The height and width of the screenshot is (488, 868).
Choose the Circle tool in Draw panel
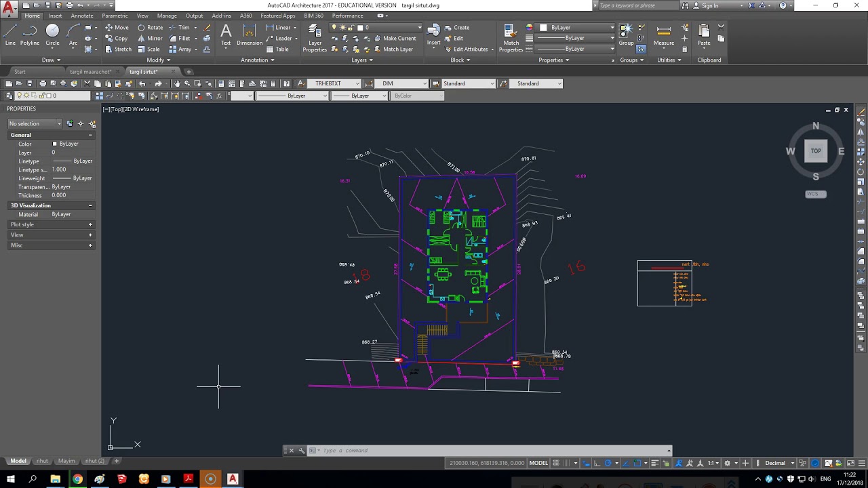click(52, 35)
